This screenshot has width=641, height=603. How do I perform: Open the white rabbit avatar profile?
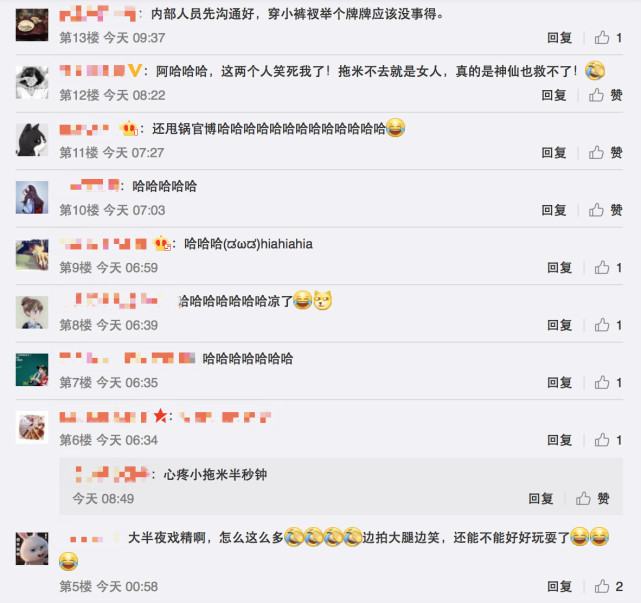(x=32, y=549)
